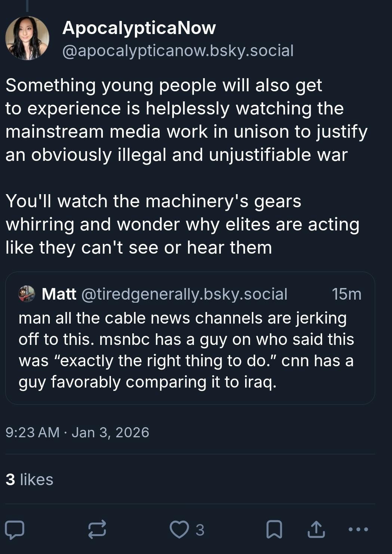Visit the @apocalypticanow.bsky.social handle
The image size is (392, 554).
click(178, 51)
